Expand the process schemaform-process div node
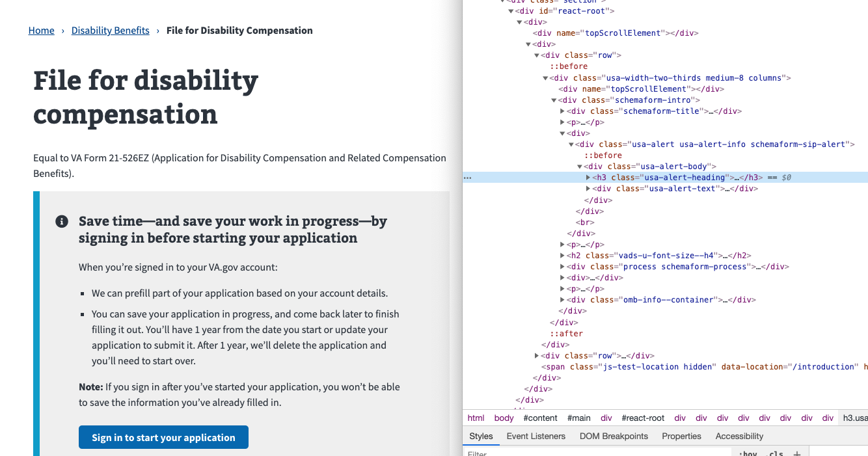Image resolution: width=868 pixels, height=456 pixels. pyautogui.click(x=562, y=267)
